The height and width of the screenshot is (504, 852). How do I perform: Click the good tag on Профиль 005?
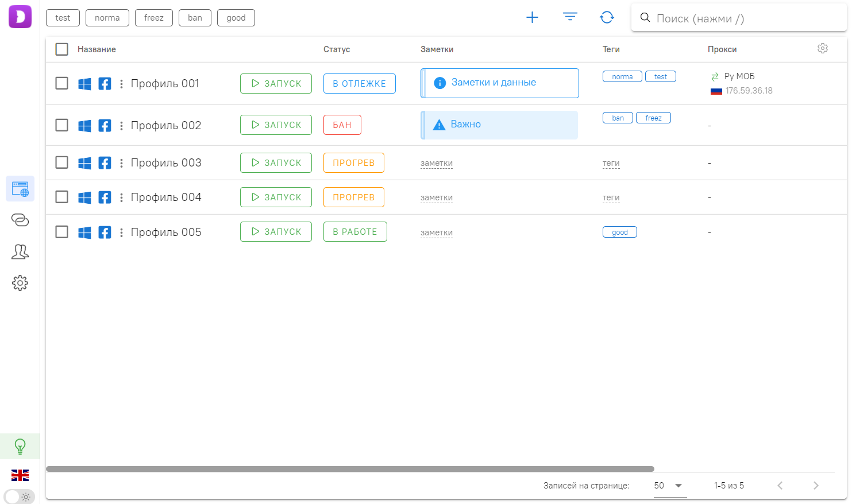tap(620, 232)
